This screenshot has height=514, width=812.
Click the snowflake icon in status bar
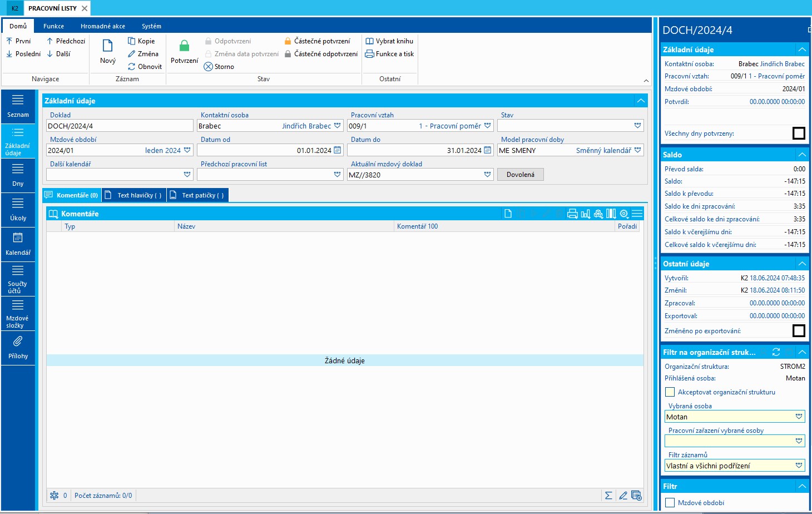[x=54, y=495]
